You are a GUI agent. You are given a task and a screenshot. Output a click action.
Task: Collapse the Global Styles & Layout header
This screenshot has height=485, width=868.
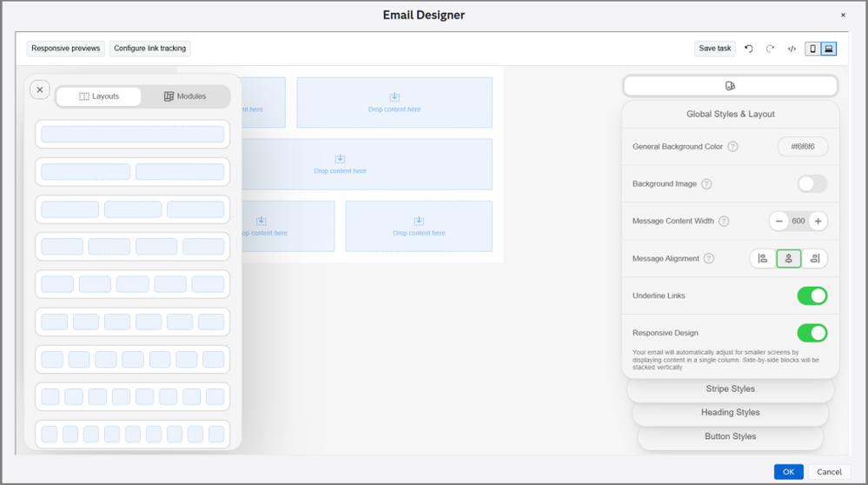click(x=730, y=114)
